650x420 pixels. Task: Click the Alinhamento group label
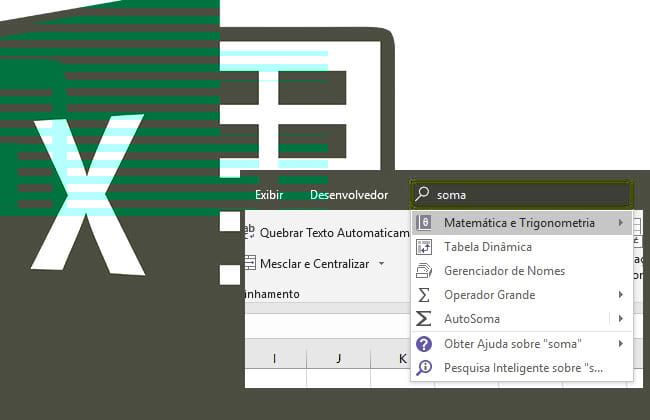pos(272,294)
